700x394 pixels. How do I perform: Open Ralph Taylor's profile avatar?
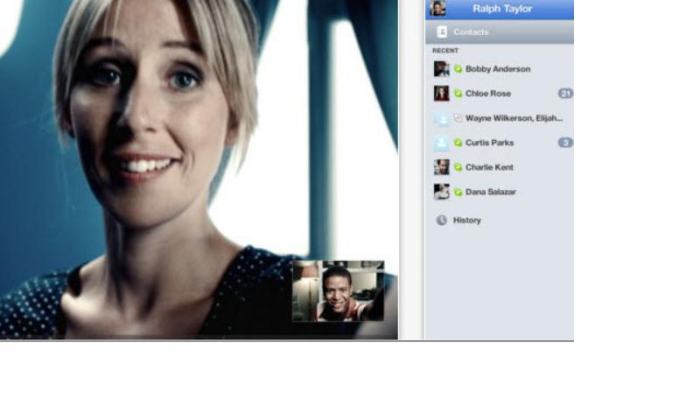click(x=438, y=8)
